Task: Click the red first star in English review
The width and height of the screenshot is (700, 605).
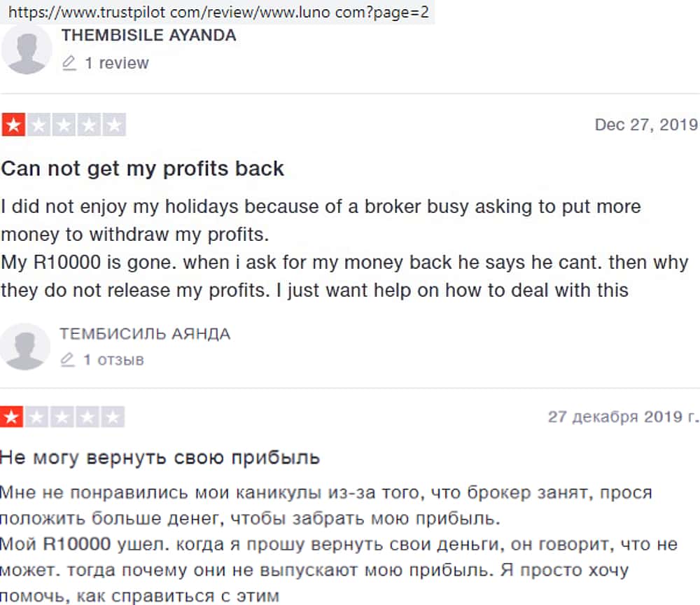Action: (13, 126)
